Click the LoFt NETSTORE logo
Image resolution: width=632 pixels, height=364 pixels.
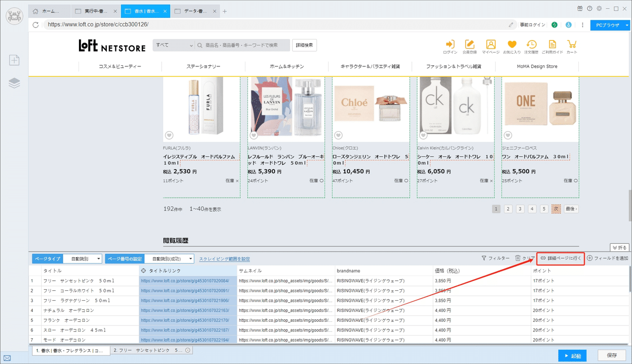112,46
